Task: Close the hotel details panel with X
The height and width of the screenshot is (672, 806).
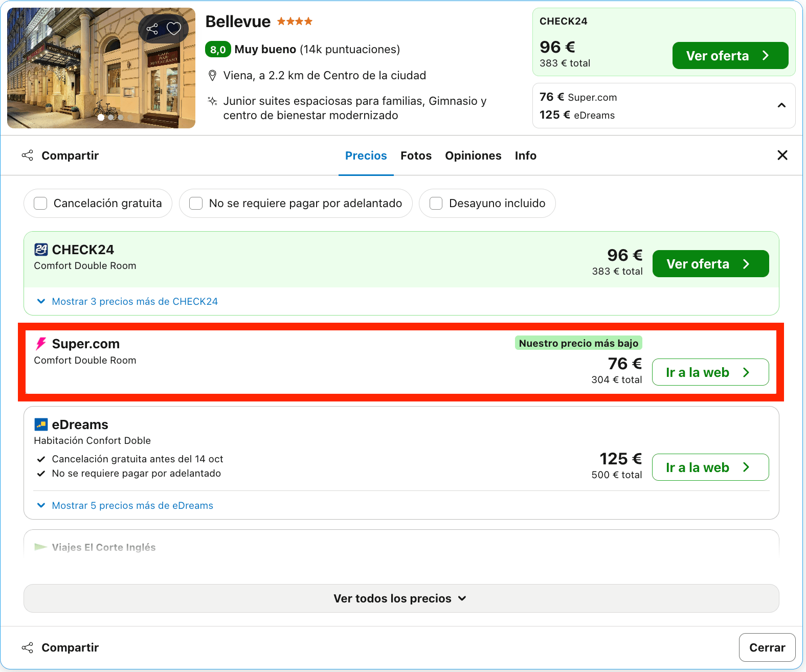Action: tap(782, 155)
